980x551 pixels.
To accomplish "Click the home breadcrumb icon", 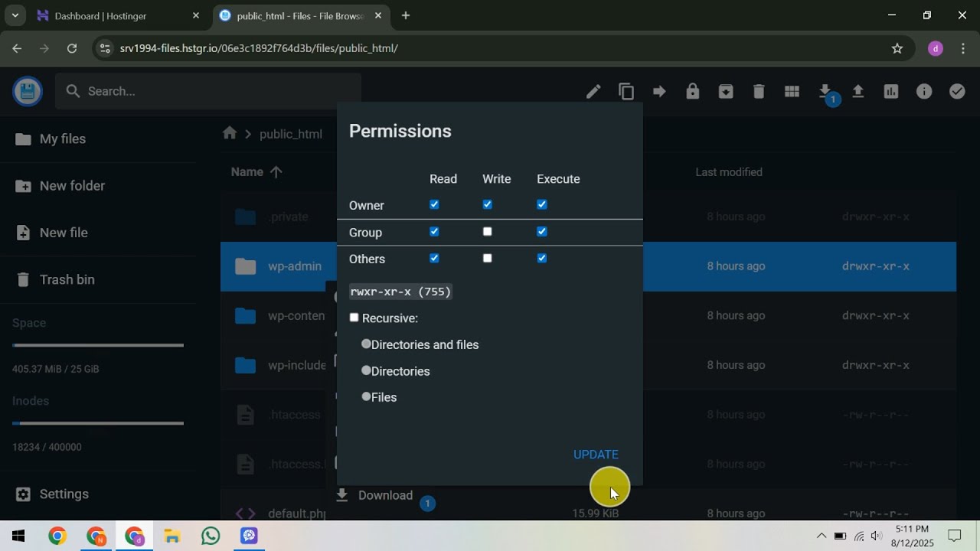I will click(230, 133).
